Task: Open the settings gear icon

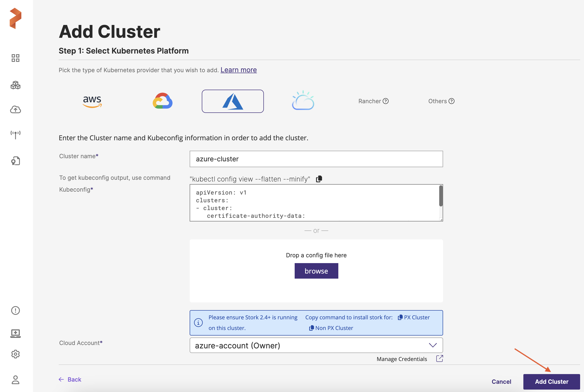Action: pyautogui.click(x=15, y=354)
